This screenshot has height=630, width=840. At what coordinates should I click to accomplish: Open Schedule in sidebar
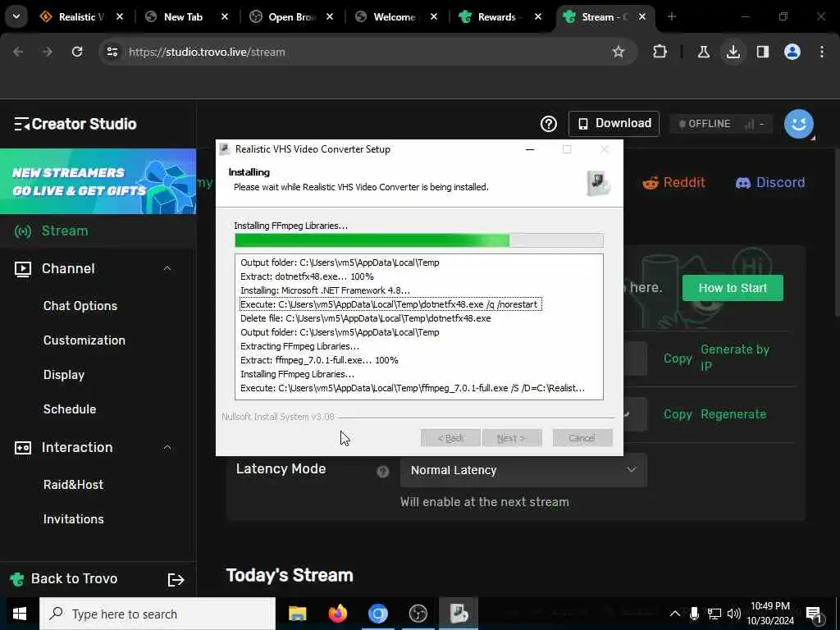coord(70,409)
